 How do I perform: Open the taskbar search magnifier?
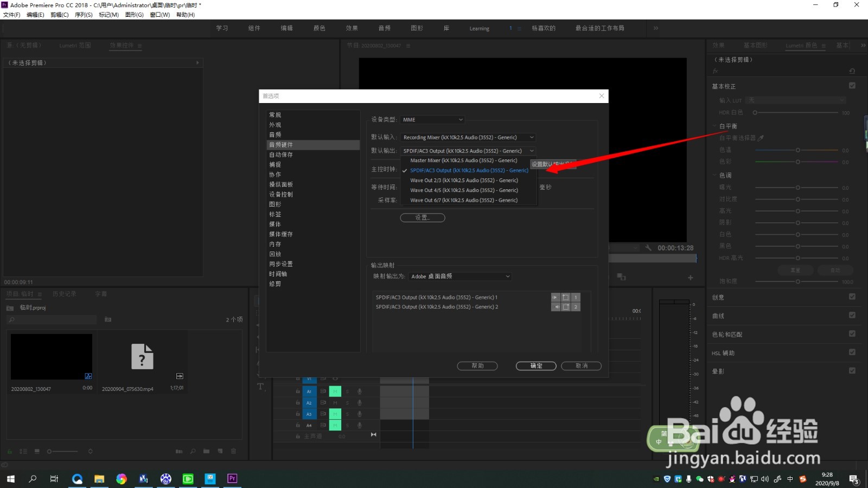coord(33,478)
